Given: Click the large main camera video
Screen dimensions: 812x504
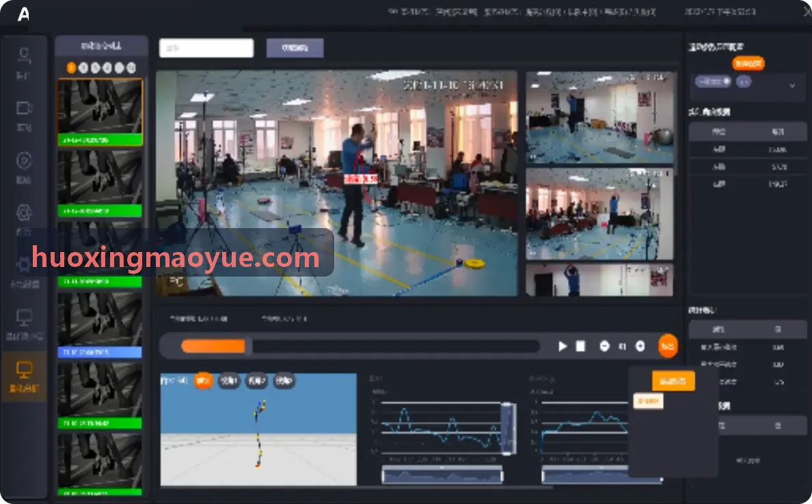Looking at the screenshot, I should [x=336, y=183].
